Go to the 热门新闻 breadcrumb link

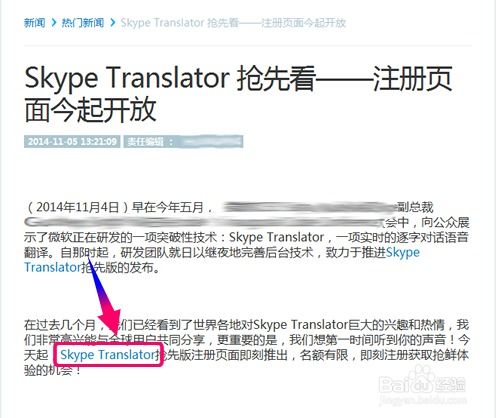click(x=83, y=23)
